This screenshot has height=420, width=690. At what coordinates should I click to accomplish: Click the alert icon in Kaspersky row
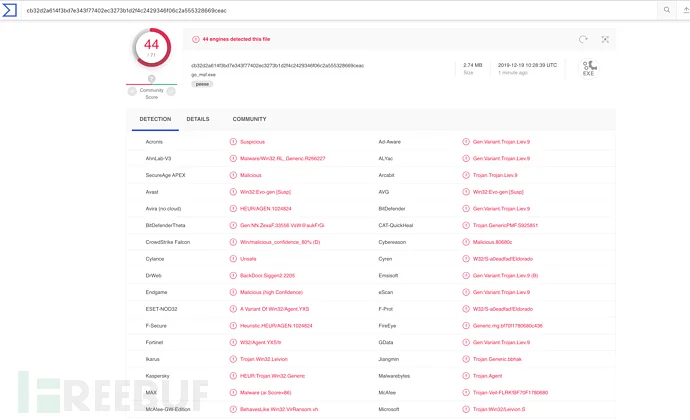point(233,376)
